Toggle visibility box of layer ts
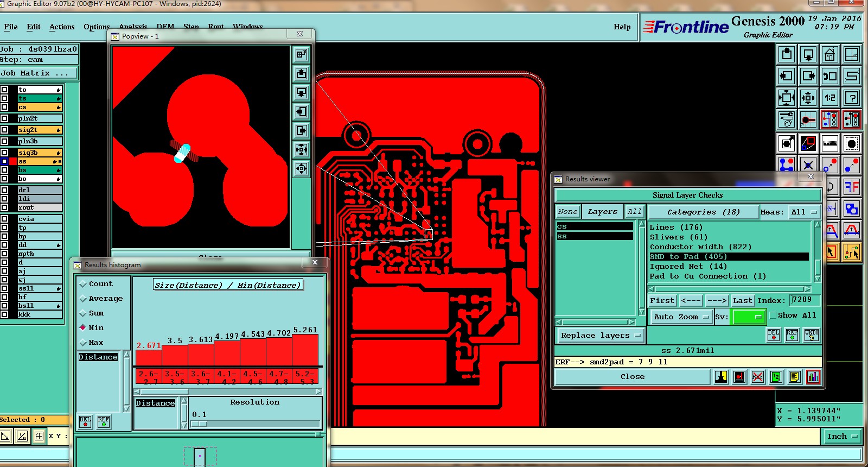Viewport: 868px width, 467px height. click(x=4, y=98)
